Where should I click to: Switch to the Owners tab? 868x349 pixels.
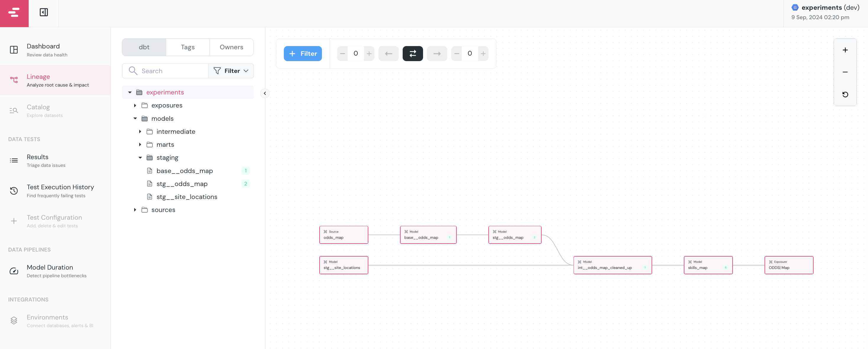(x=231, y=47)
